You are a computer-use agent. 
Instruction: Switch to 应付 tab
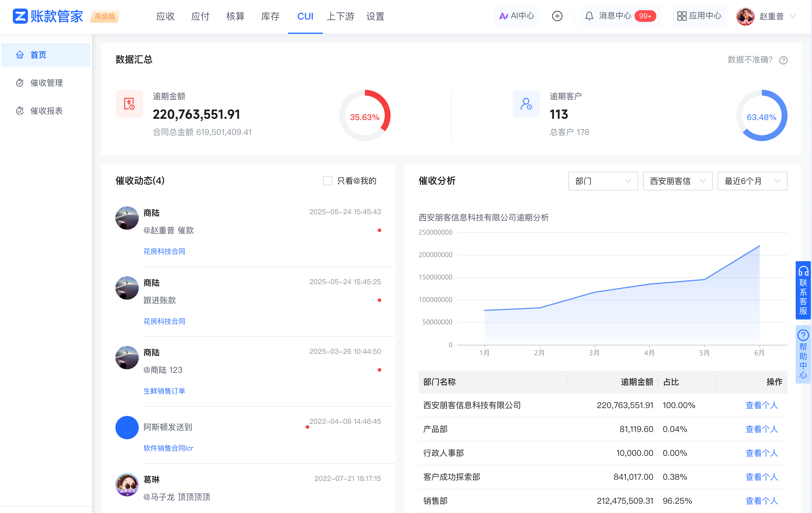point(200,16)
